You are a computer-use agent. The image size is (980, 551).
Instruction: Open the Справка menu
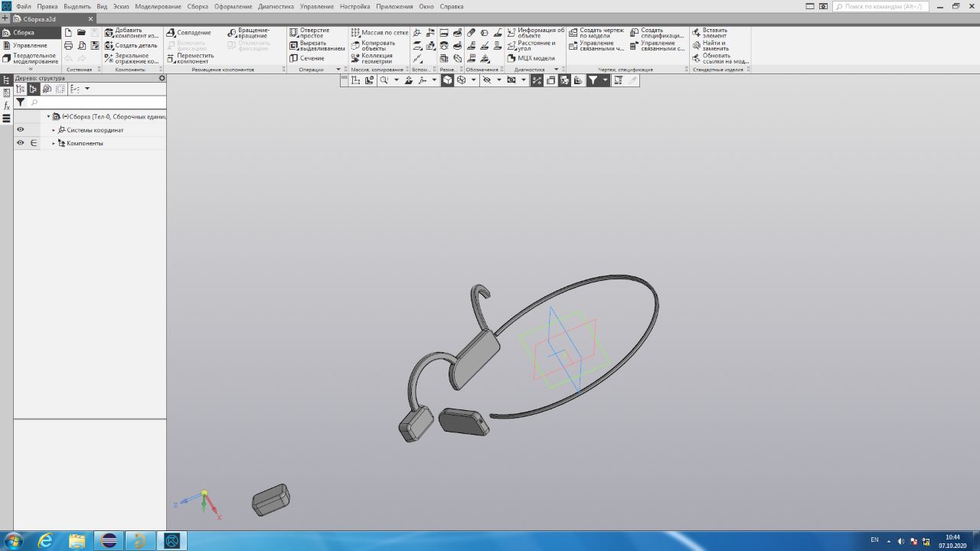click(452, 6)
